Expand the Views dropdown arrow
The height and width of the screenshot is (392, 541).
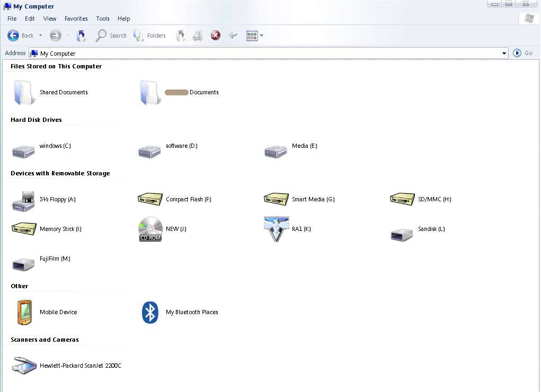[262, 35]
